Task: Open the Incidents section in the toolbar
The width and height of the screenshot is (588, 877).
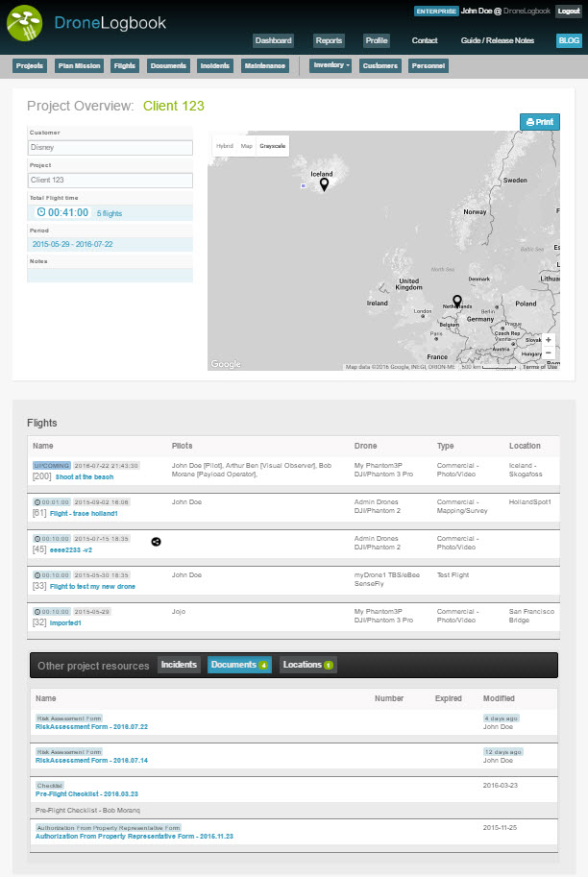Action: click(215, 66)
